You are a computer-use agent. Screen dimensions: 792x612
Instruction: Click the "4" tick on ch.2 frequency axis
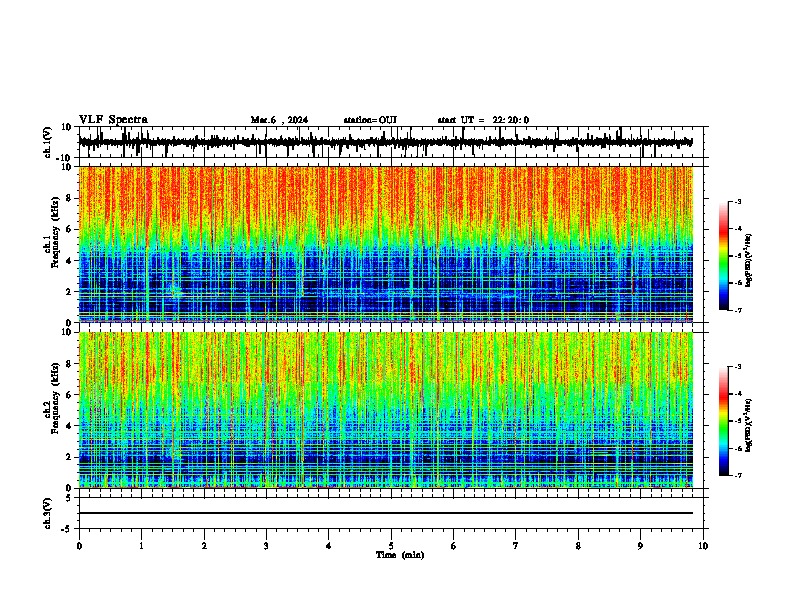[69, 426]
